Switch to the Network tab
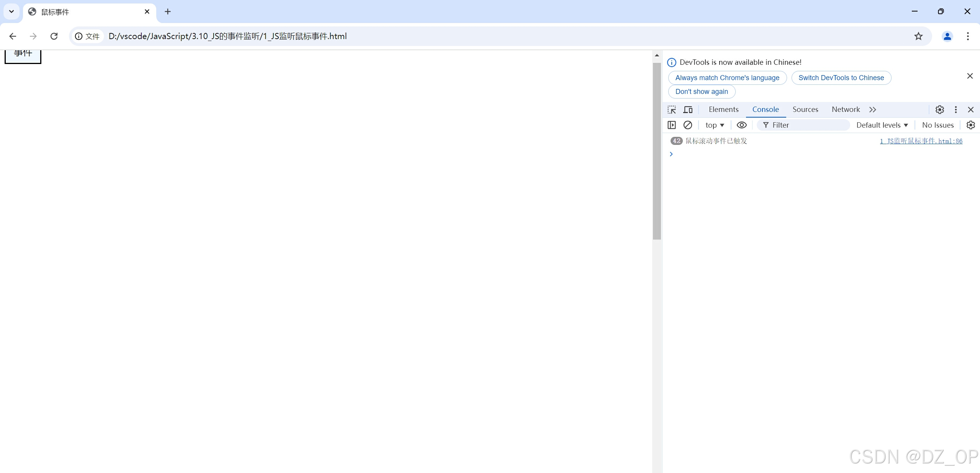The image size is (980, 473). [846, 110]
